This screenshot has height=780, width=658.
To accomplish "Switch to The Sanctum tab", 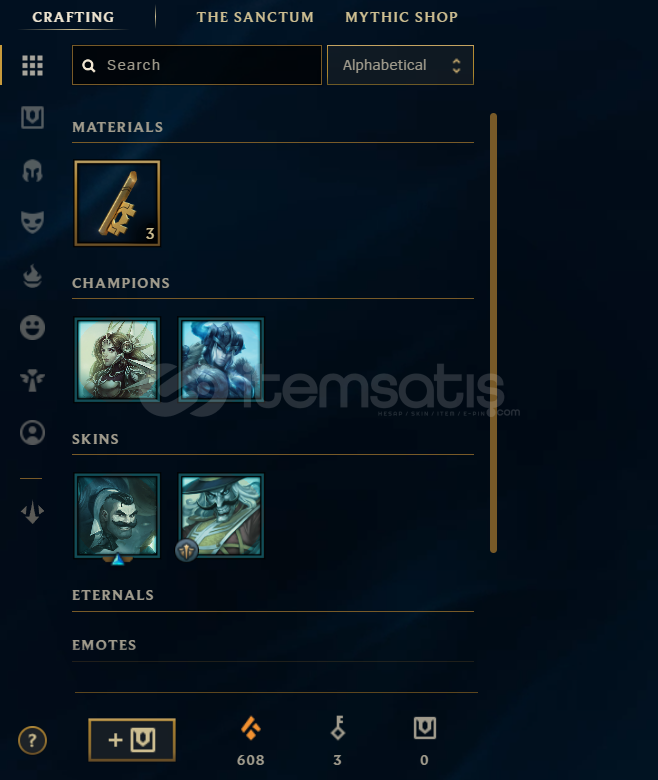I will click(255, 17).
